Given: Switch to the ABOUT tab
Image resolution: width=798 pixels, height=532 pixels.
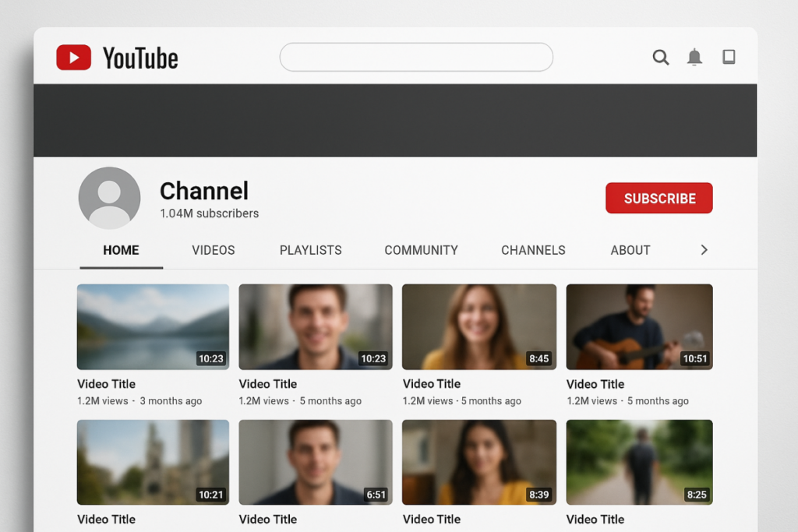Looking at the screenshot, I should click(630, 250).
